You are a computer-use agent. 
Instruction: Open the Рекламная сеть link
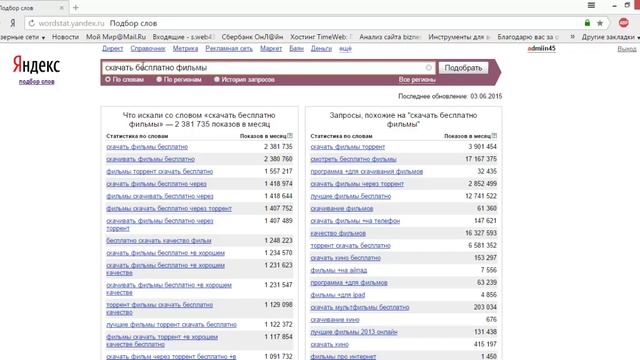tap(229, 49)
